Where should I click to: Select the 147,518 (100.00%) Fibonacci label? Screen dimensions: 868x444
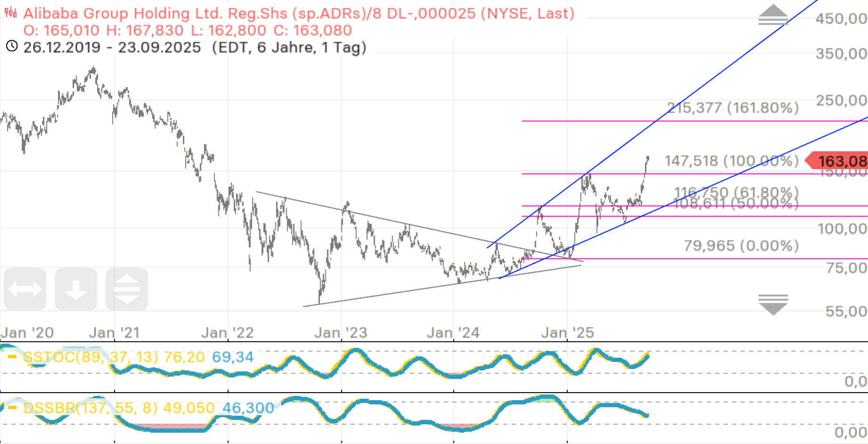tap(731, 161)
